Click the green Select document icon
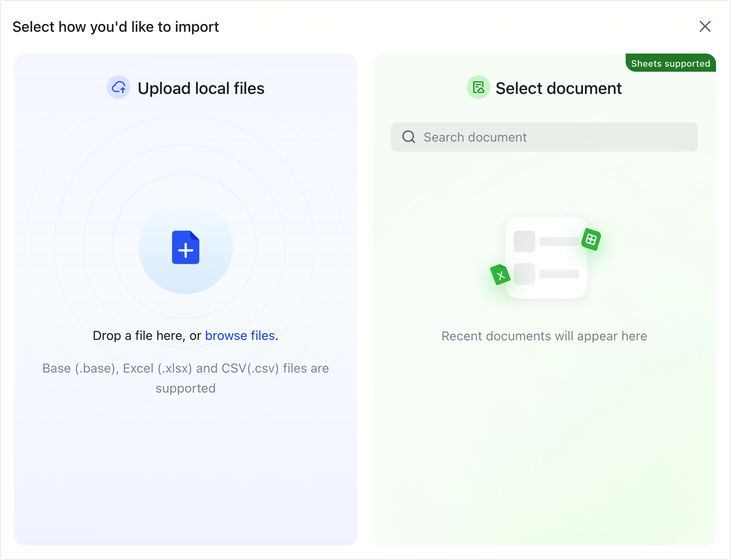 478,87
